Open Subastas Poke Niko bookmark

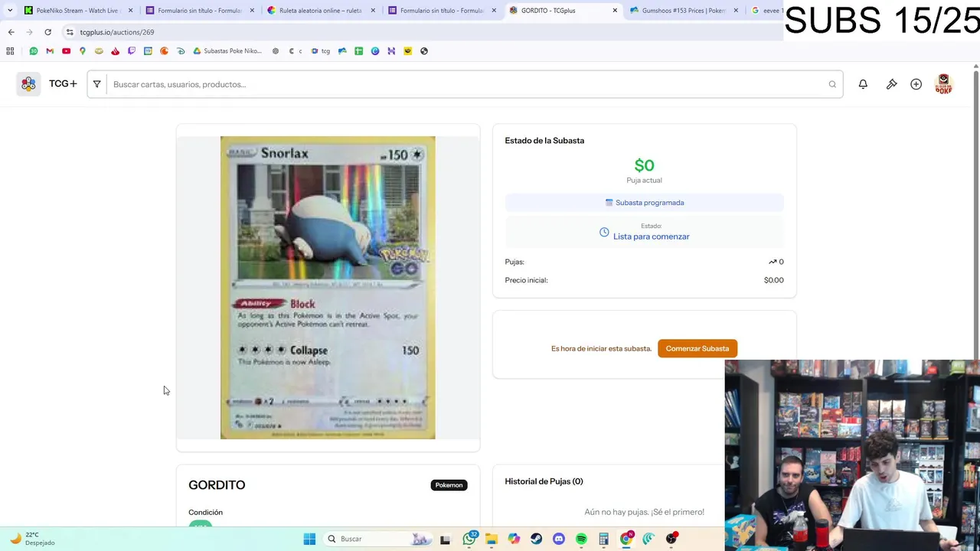[227, 51]
